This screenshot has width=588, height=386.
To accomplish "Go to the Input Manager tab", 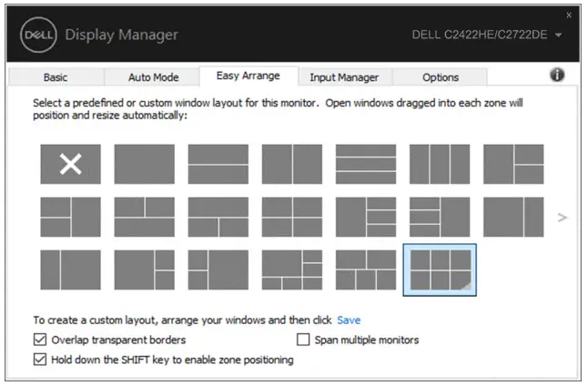I will coord(344,77).
